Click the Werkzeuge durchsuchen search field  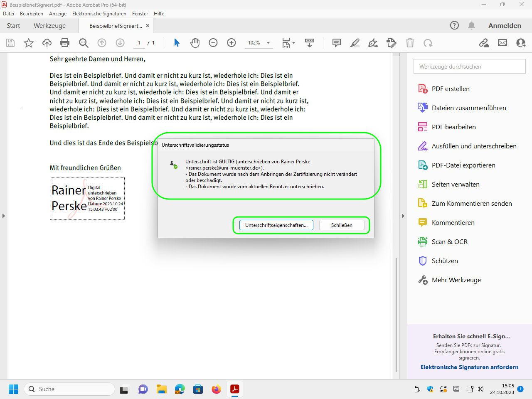click(x=469, y=66)
